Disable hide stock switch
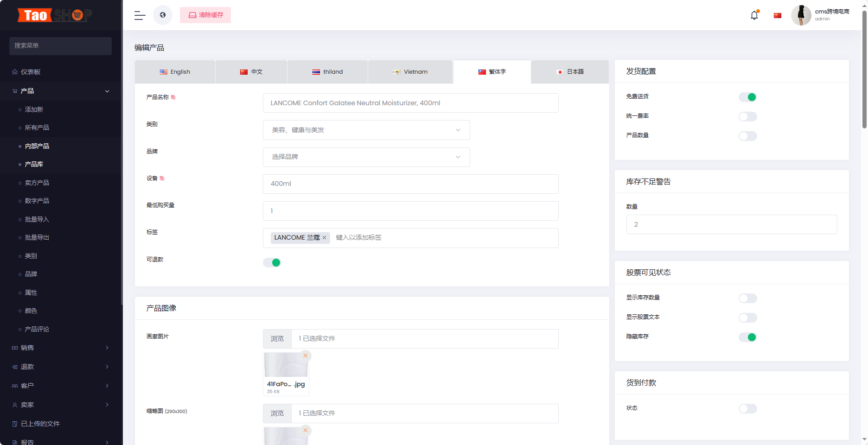This screenshot has height=445, width=868. click(x=747, y=337)
